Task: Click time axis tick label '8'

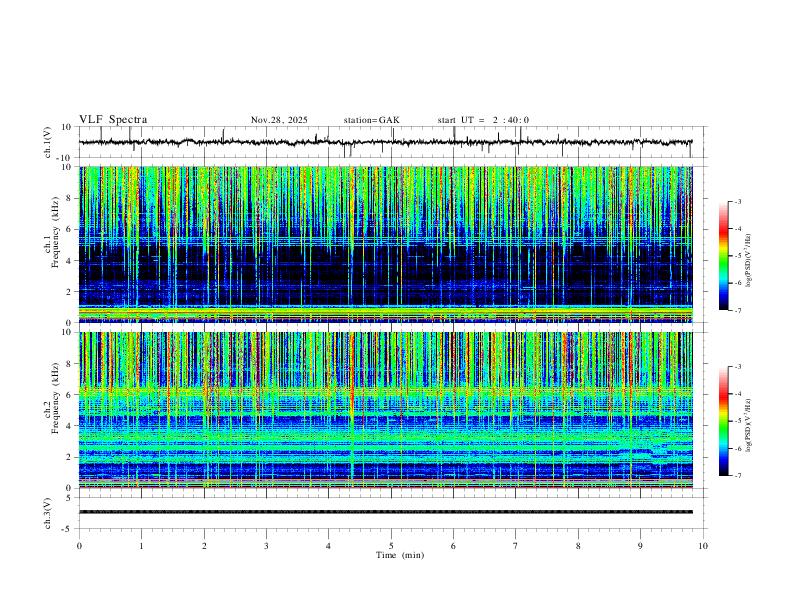Action: (x=578, y=546)
